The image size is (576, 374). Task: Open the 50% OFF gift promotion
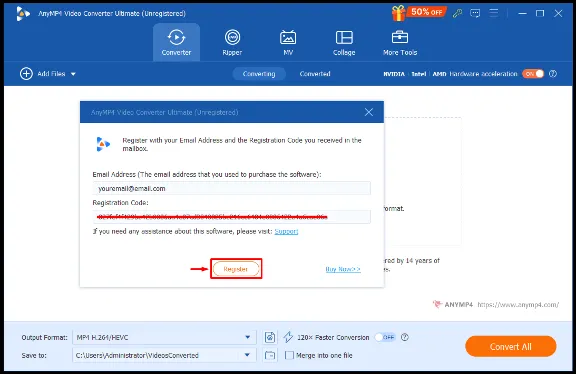(x=419, y=13)
